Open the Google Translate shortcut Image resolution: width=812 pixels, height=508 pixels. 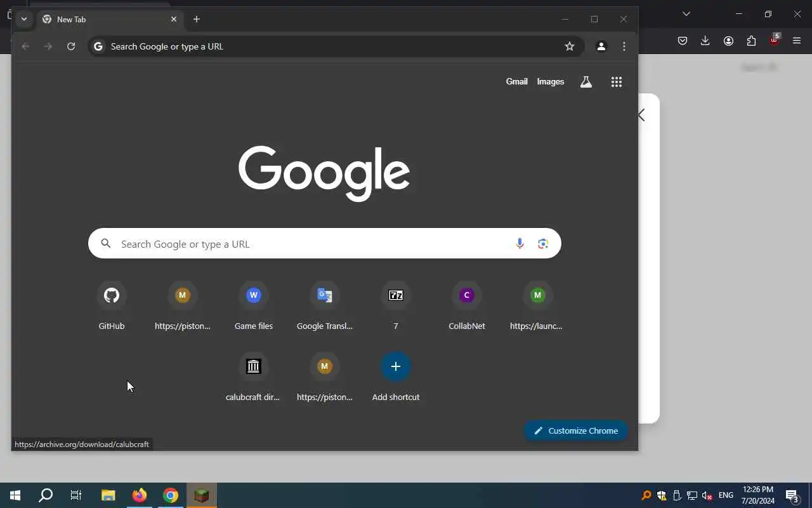click(325, 295)
